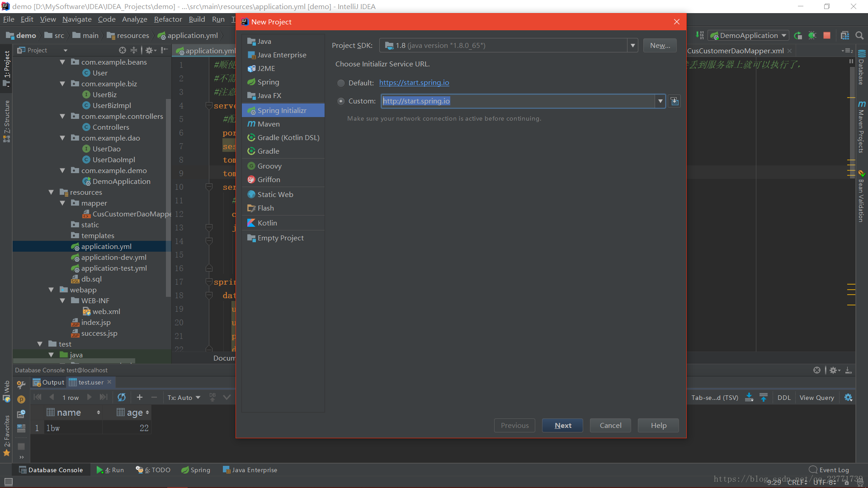Image resolution: width=868 pixels, height=488 pixels.
Task: Click the scroll-from-source target icon in the Project panel
Action: click(x=123, y=50)
